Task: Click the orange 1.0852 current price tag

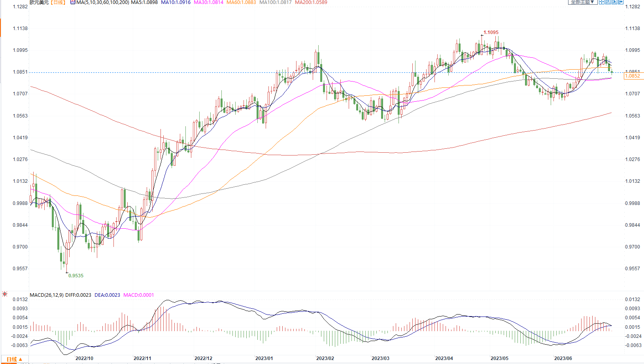Action: tap(632, 76)
